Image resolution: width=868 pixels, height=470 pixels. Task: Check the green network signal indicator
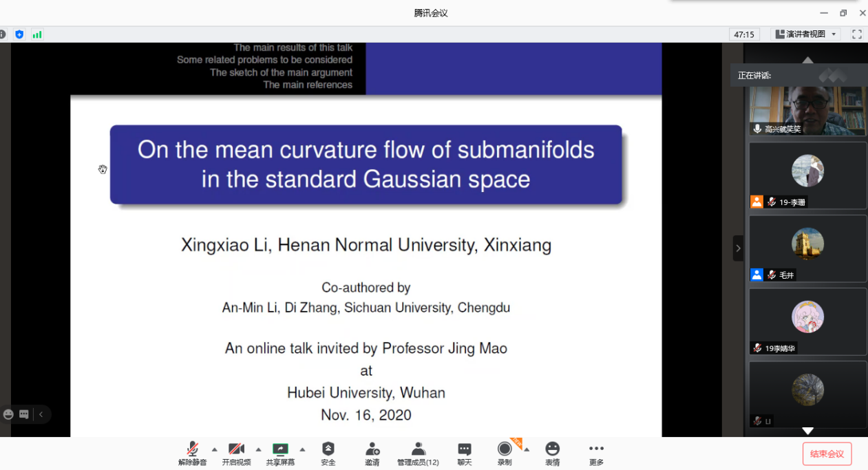[x=37, y=34]
